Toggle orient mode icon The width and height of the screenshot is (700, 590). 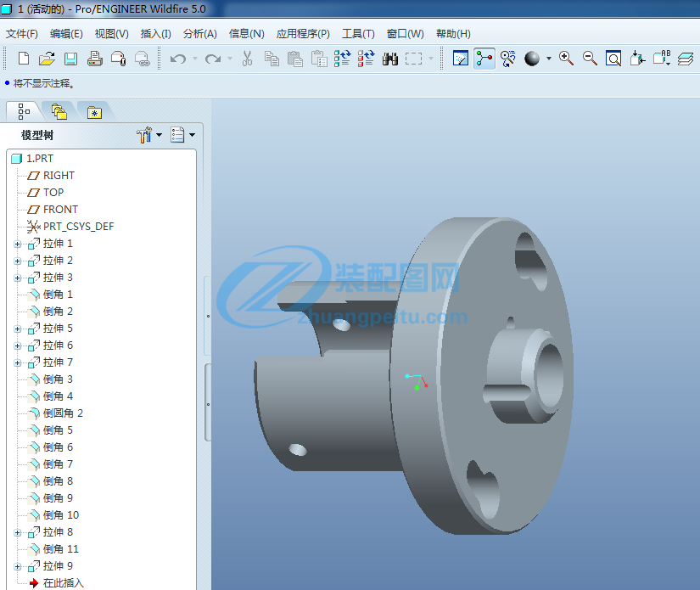pyautogui.click(x=508, y=59)
